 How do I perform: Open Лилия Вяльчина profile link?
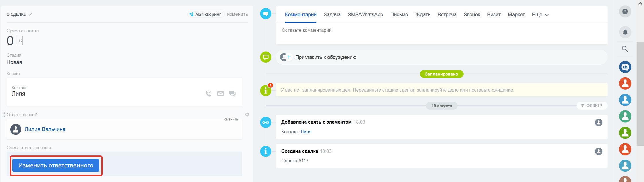45,129
